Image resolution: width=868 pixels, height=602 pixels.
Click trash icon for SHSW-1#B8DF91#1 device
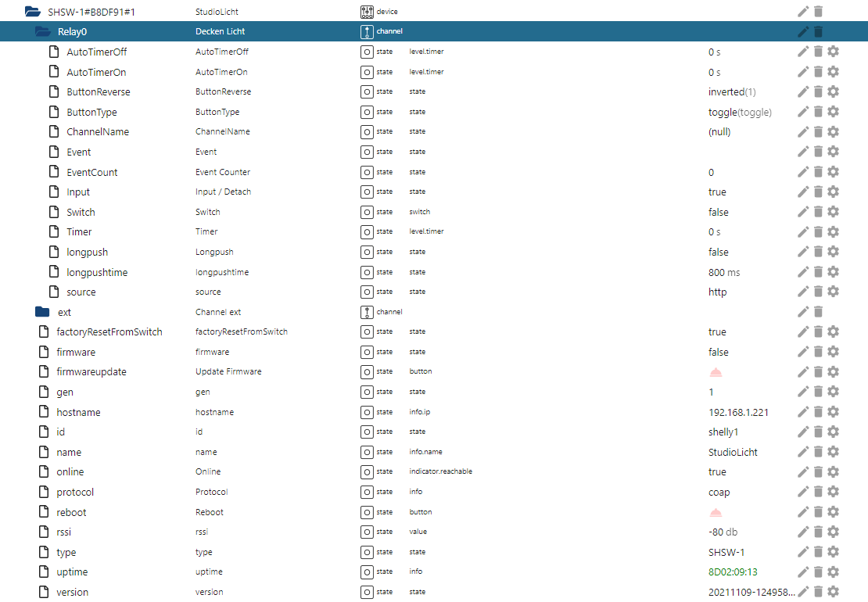tap(818, 12)
